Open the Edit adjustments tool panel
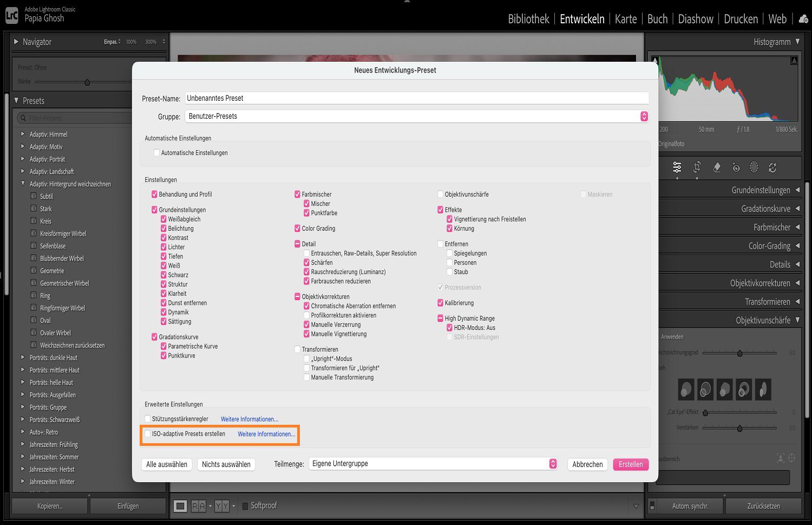This screenshot has height=525, width=812. coord(677,167)
